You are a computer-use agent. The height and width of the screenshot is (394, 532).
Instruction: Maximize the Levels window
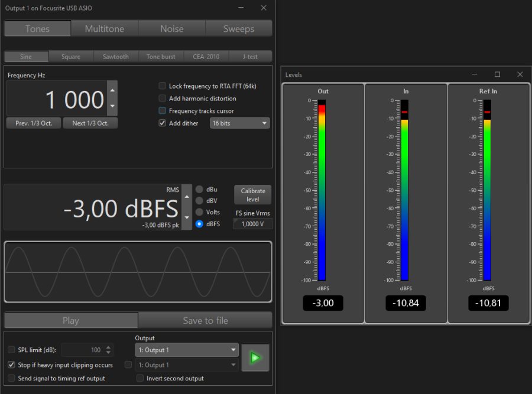click(497, 74)
